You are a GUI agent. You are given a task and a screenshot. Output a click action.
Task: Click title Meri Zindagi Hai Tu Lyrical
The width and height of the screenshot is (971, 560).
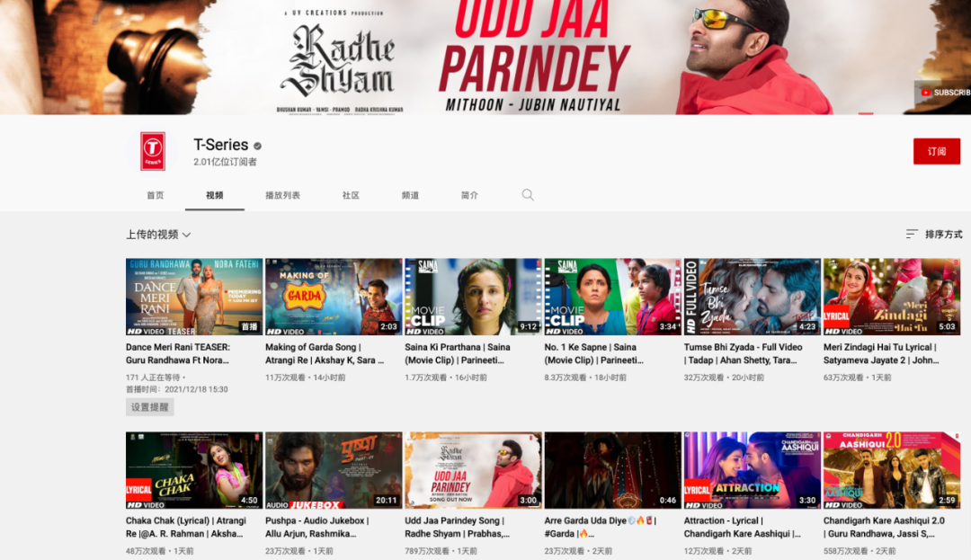click(x=881, y=353)
